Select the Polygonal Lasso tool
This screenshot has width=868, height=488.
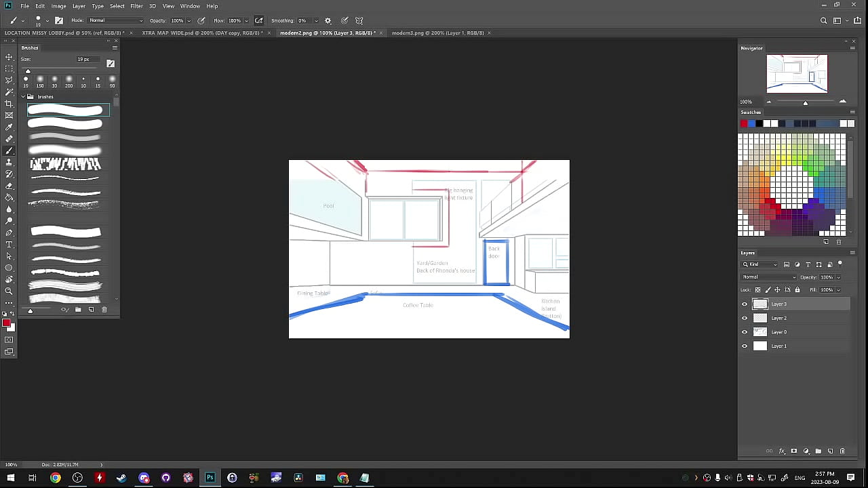(x=9, y=80)
